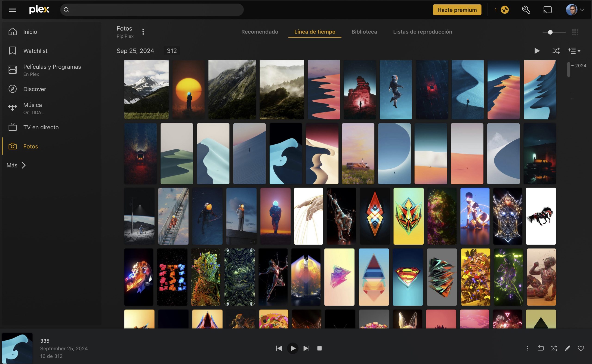This screenshot has width=592, height=364.
Task: Open the settings wrench icon
Action: click(x=526, y=10)
